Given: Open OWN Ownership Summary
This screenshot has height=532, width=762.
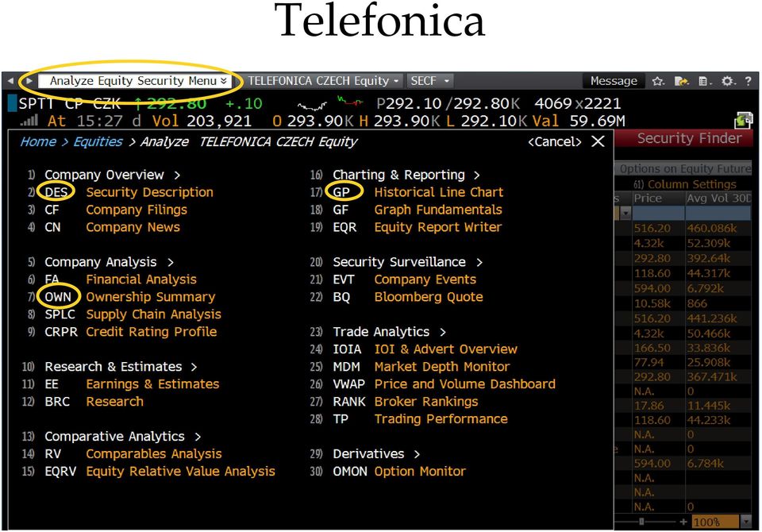Looking at the screenshot, I should tap(129, 297).
